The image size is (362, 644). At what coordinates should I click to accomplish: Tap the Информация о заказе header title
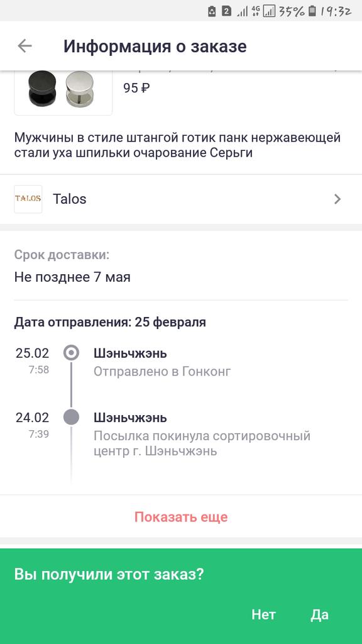(155, 46)
